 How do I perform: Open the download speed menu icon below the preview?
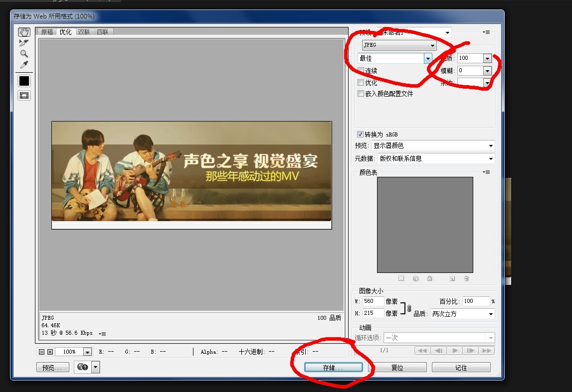[x=103, y=333]
